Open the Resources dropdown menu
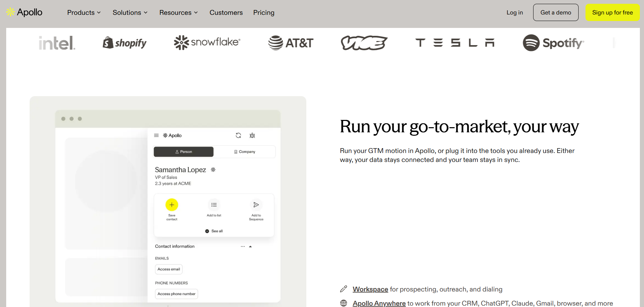Viewport: 644px width, 307px height. click(179, 12)
